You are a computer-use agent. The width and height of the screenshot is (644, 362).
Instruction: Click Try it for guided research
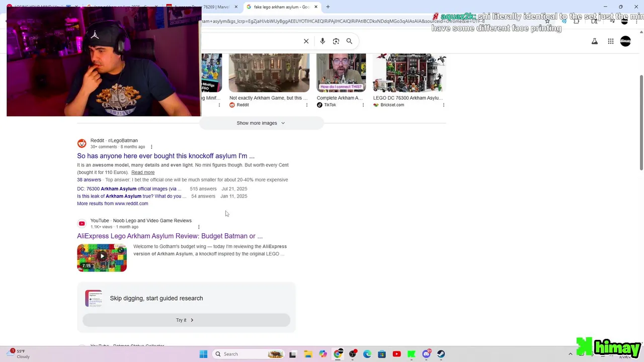click(x=186, y=320)
